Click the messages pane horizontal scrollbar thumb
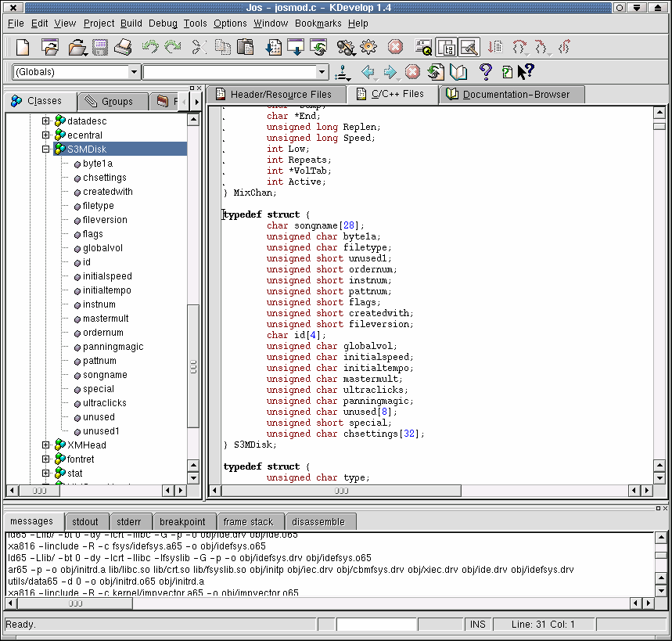 pyautogui.click(x=75, y=603)
